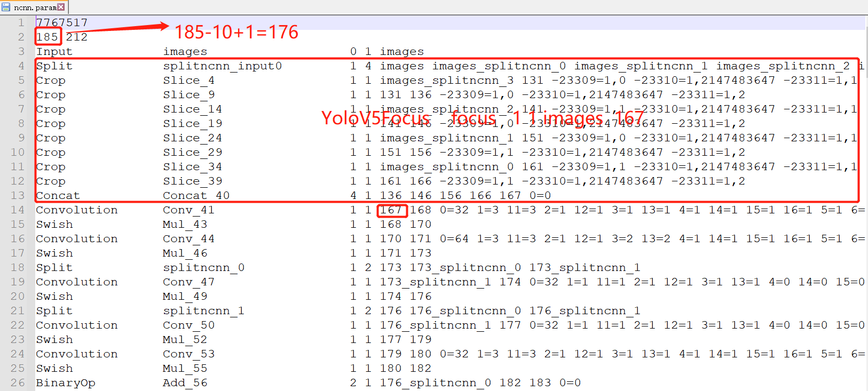The image size is (868, 391).
Task: Click the disk icon on the ncnn.param tab
Action: (6, 7)
